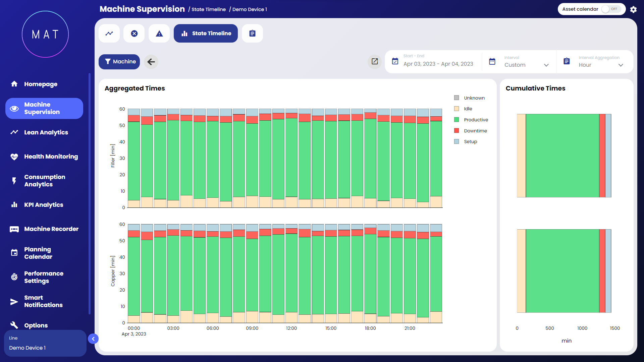Image resolution: width=644 pixels, height=362 pixels.
Task: Toggle Downtime series in chart legend
Action: click(x=475, y=131)
